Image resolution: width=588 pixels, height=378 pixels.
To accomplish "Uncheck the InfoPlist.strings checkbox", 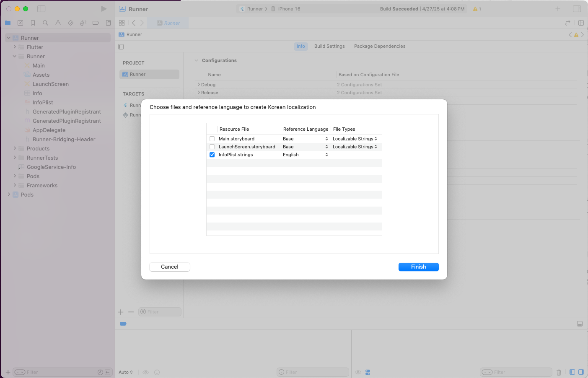I will [x=212, y=155].
